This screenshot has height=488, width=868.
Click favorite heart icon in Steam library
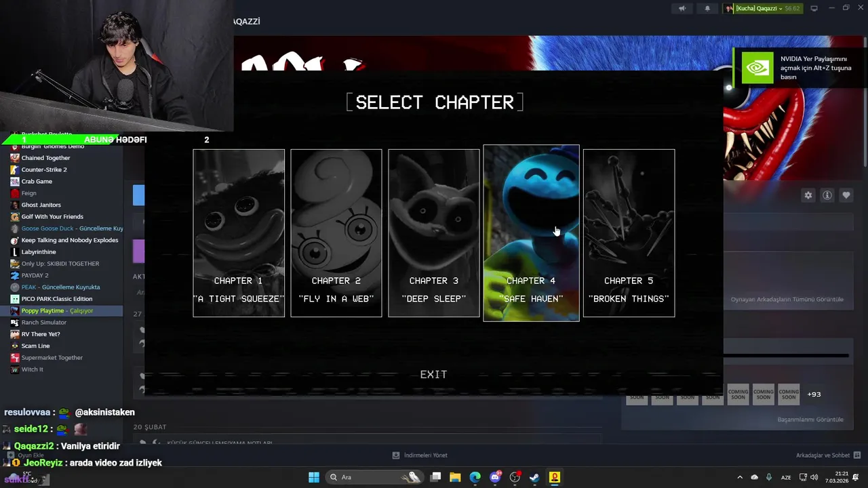[x=846, y=195]
